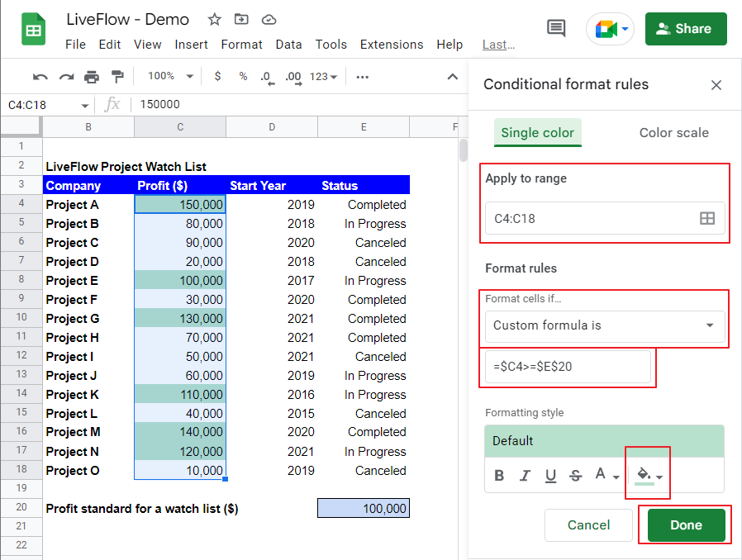This screenshot has height=560, width=742.
Task: Click the Default formatting style preview
Action: click(x=604, y=441)
